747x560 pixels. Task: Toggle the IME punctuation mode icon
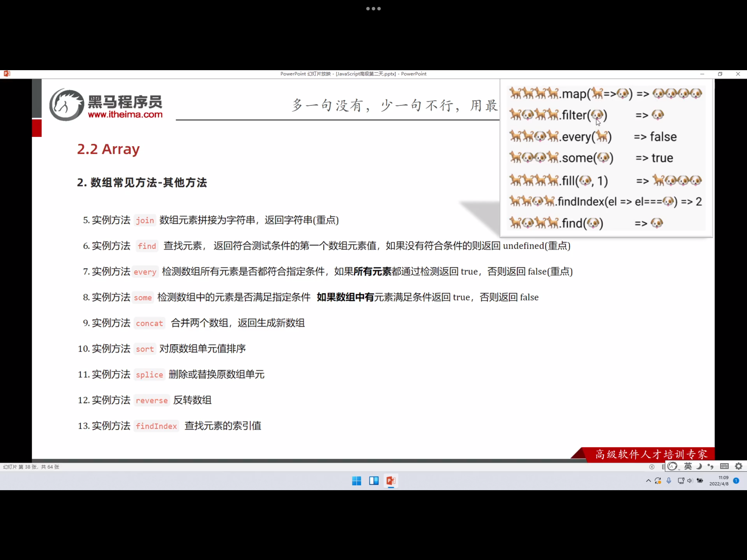coord(710,466)
